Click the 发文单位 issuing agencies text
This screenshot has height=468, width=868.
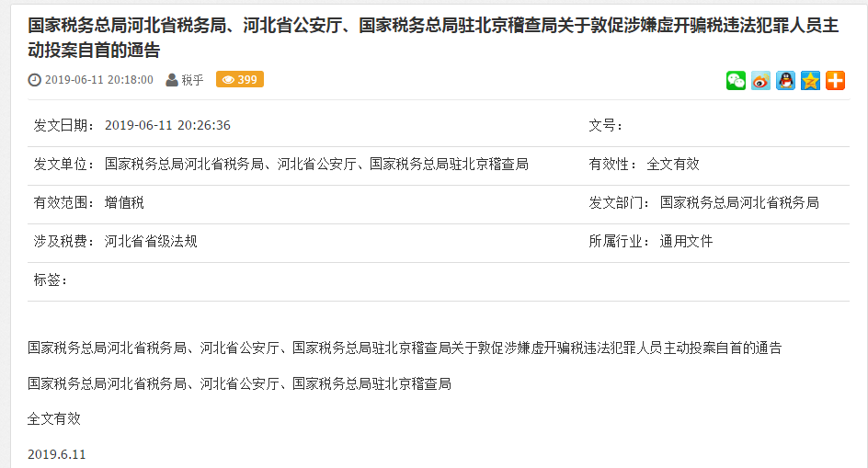coord(316,164)
